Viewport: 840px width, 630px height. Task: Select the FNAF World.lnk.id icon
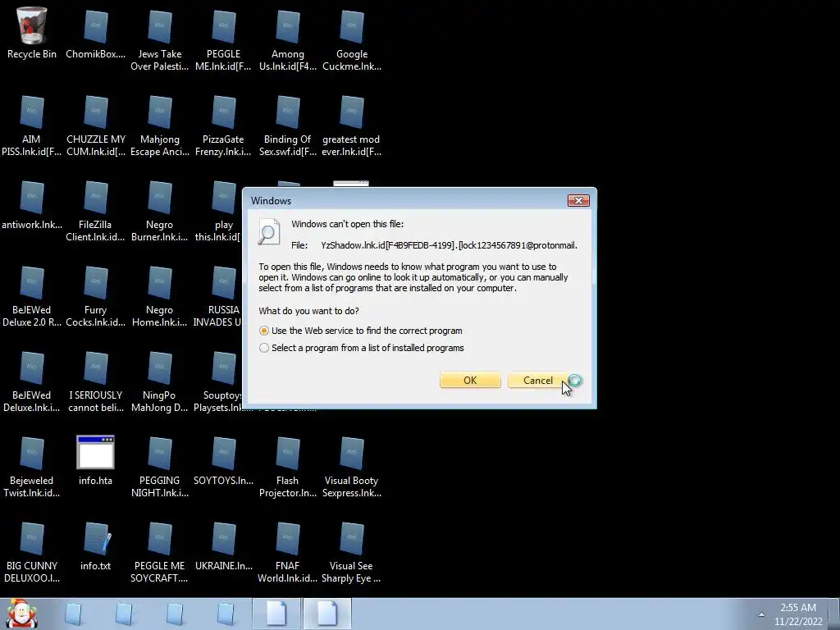point(288,551)
